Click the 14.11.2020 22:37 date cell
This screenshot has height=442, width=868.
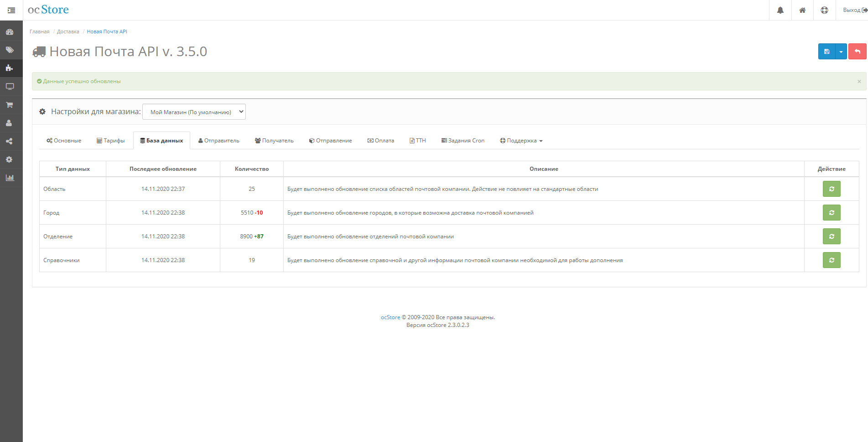click(x=163, y=189)
